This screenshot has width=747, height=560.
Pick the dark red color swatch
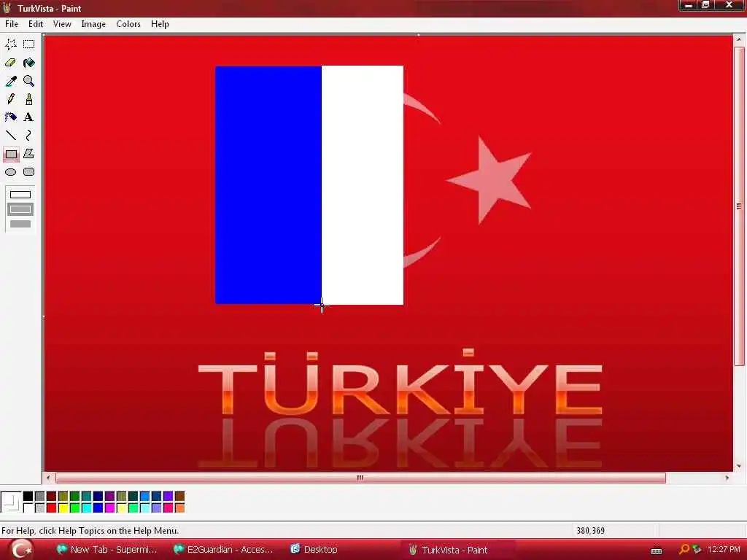pyautogui.click(x=52, y=496)
